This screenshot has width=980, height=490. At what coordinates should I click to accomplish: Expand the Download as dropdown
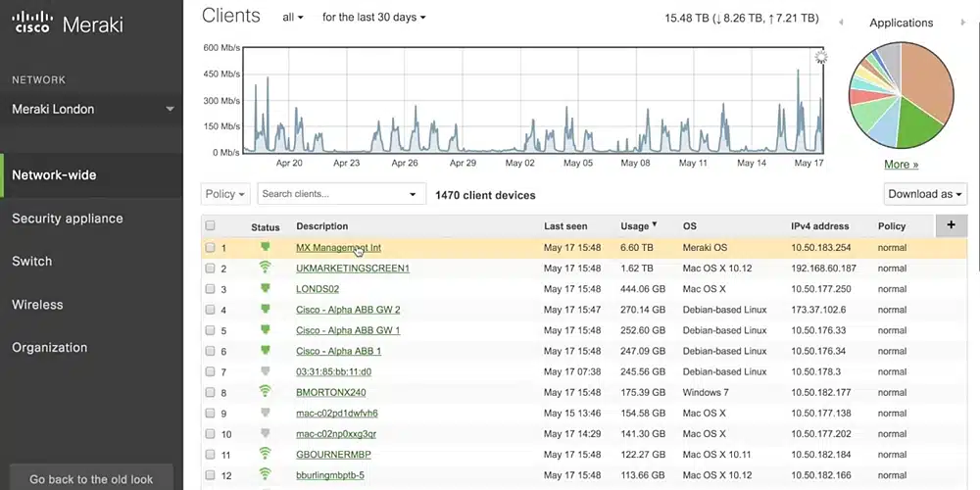pyautogui.click(x=925, y=194)
